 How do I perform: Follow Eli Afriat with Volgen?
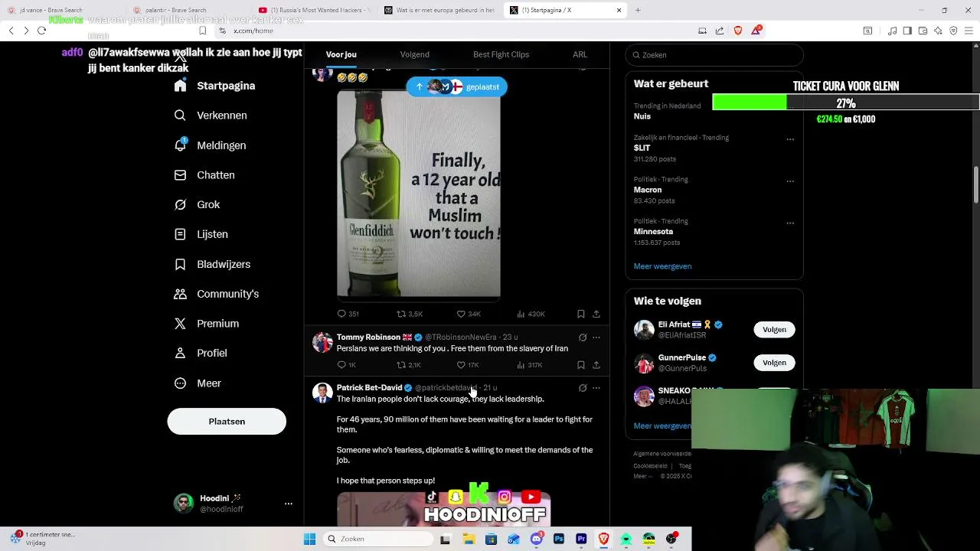(x=774, y=330)
